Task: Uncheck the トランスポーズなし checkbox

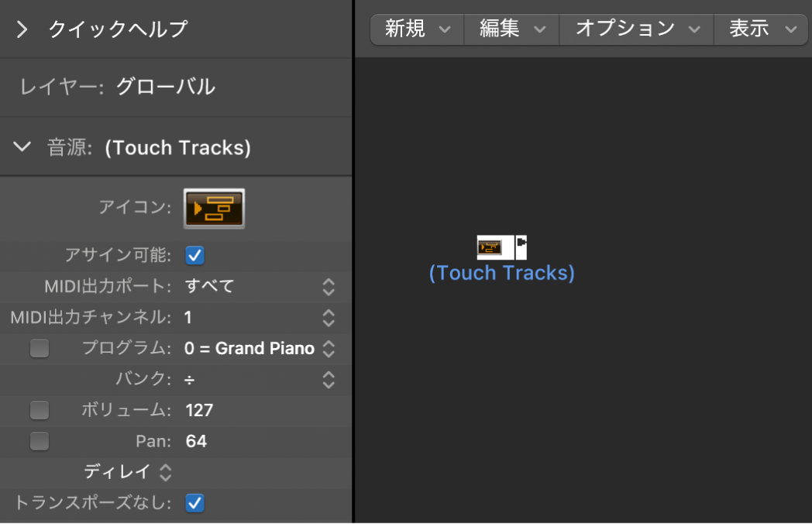Action: tap(194, 503)
